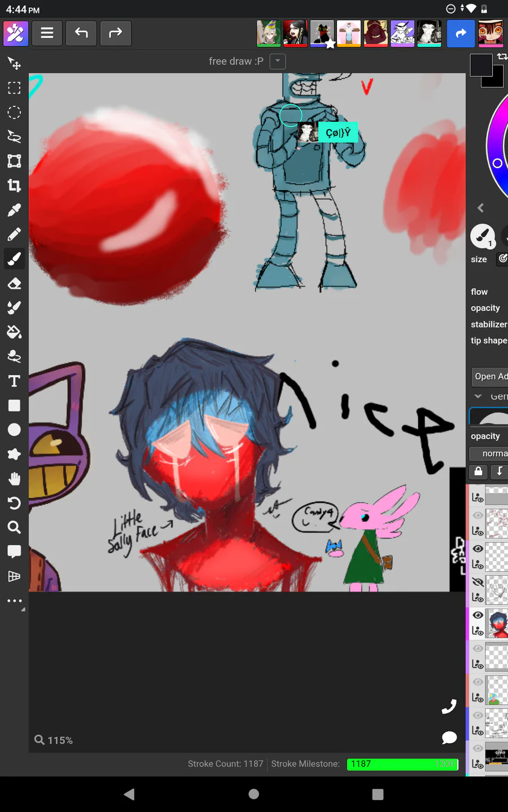Select the Zoom tool in the toolbar
This screenshot has width=508, height=812.
(14, 527)
